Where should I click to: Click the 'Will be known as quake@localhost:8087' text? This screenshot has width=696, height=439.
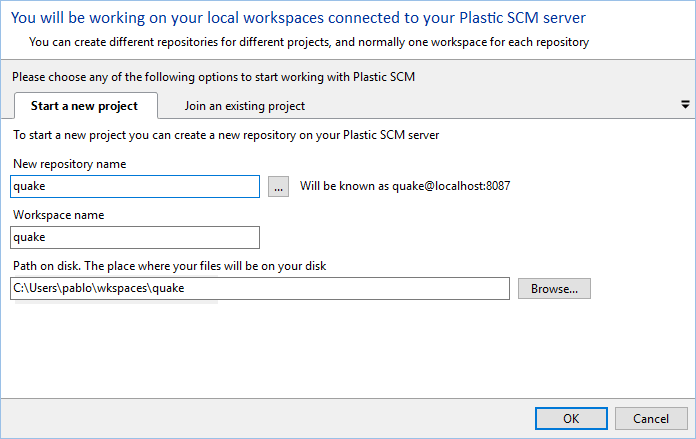pyautogui.click(x=405, y=186)
